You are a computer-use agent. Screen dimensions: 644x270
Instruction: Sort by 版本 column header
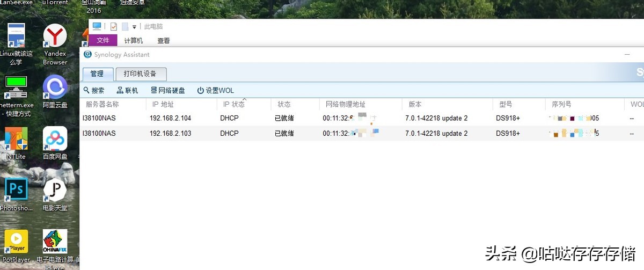[x=447, y=105]
